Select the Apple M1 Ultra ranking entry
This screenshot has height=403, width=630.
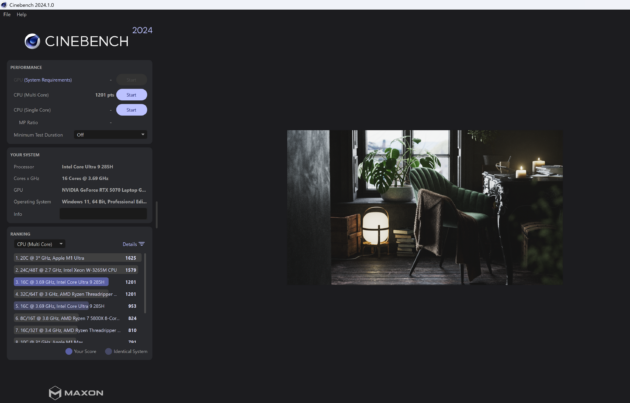point(76,258)
